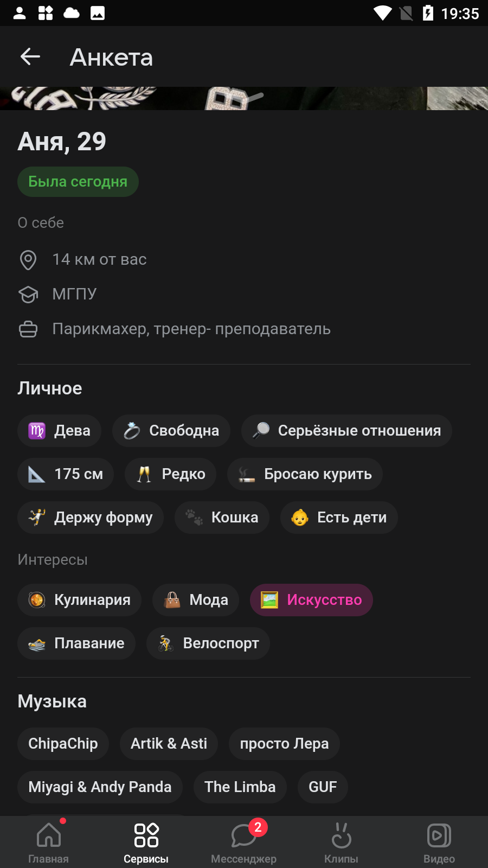Tap the profile photo at top
The height and width of the screenshot is (868, 488).
(x=244, y=98)
